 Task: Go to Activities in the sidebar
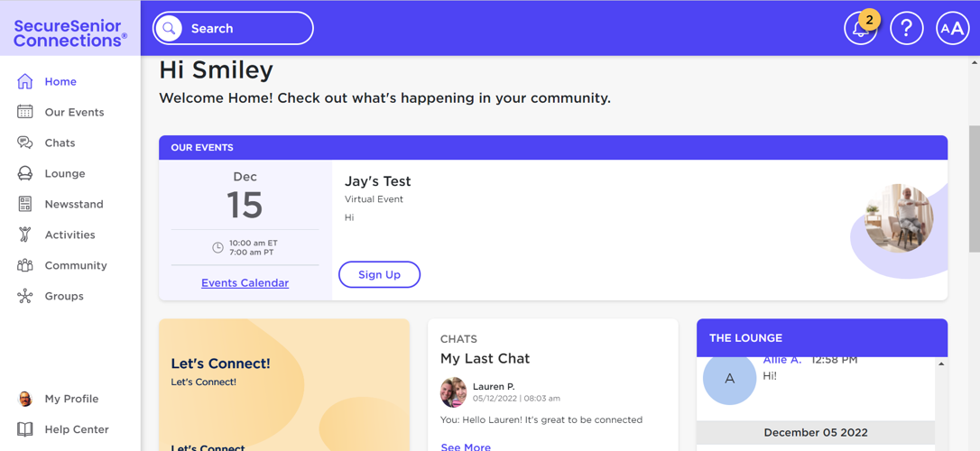[69, 235]
